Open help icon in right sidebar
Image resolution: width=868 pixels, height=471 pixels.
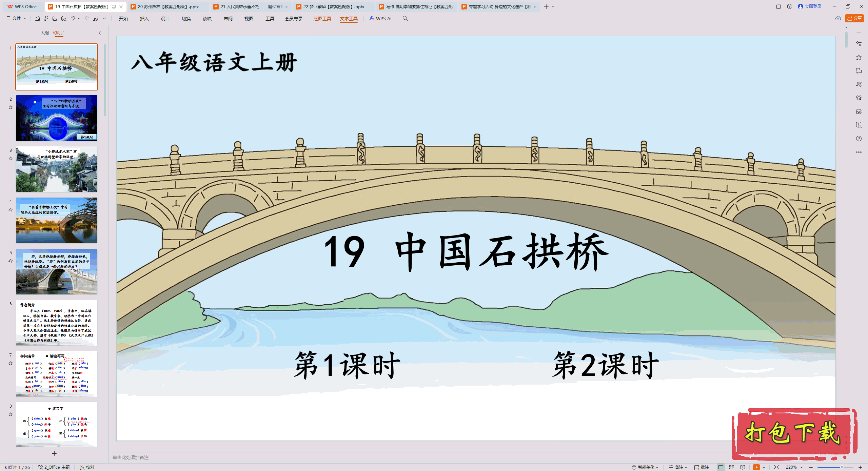tap(859, 139)
